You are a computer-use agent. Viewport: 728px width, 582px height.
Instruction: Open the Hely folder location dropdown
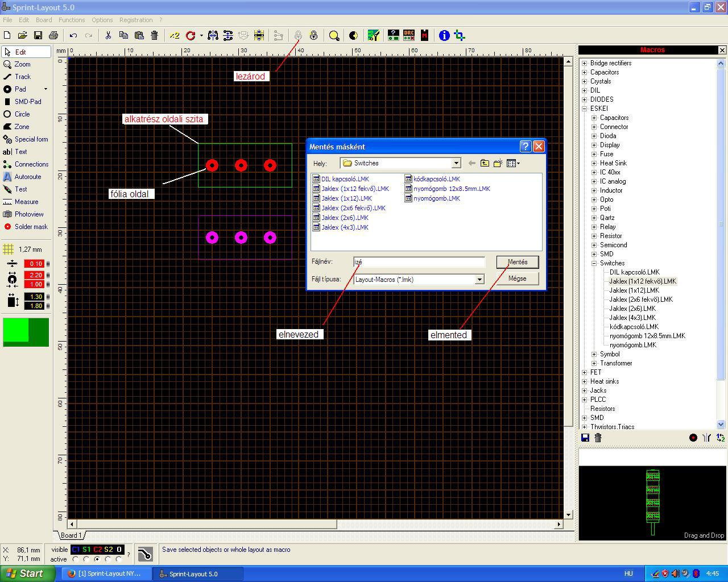click(x=456, y=163)
